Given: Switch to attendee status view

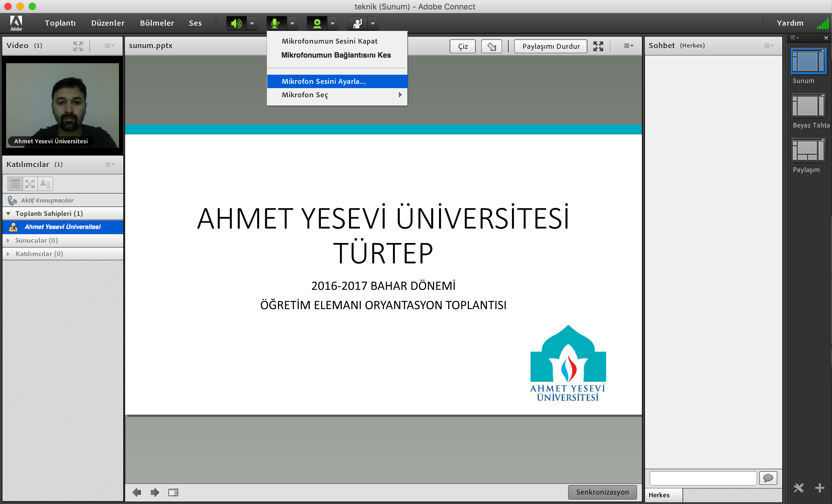Looking at the screenshot, I should tap(45, 184).
